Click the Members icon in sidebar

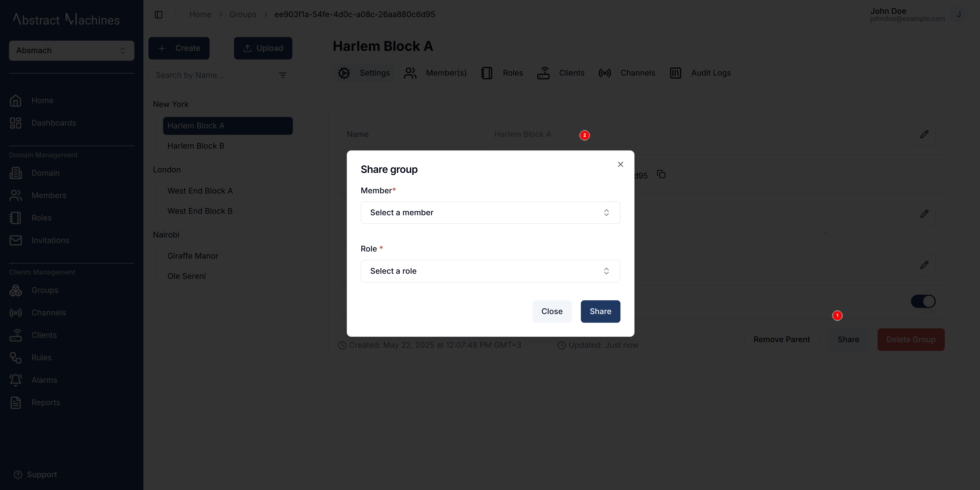pyautogui.click(x=16, y=195)
